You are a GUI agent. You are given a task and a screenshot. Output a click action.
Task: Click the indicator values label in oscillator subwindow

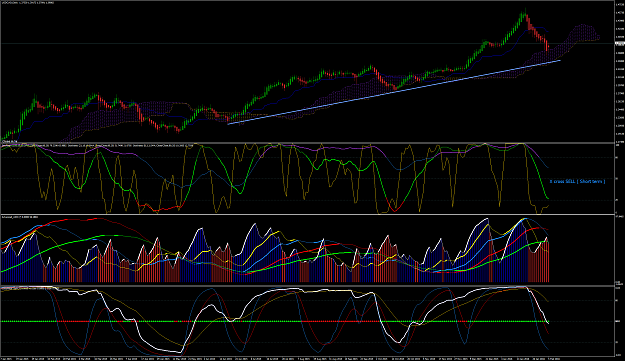pos(97,146)
